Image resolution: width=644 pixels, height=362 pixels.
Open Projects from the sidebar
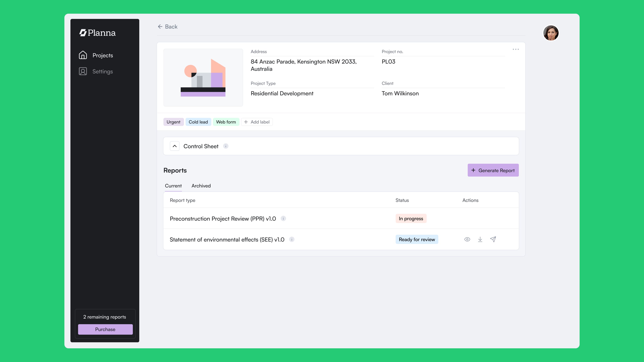102,55
